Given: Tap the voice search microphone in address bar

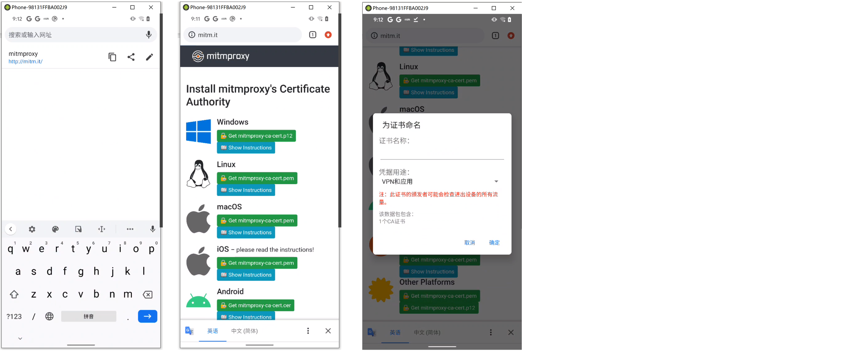Looking at the screenshot, I should [149, 35].
